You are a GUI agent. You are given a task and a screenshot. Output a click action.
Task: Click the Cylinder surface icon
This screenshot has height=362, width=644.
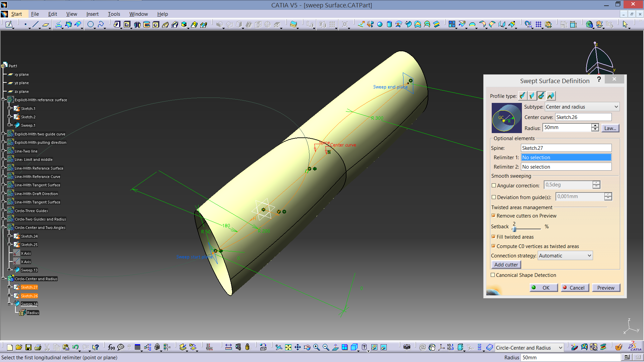click(389, 24)
